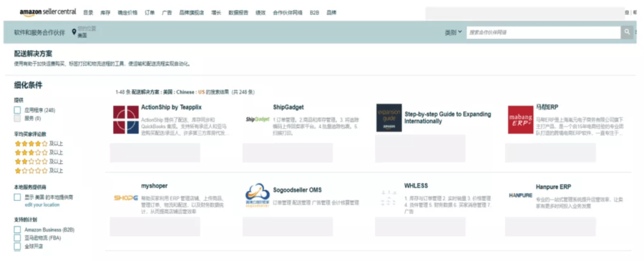Focus the 搜索合作伙伴网络 search field
This screenshot has height=261, width=644.
point(543,32)
